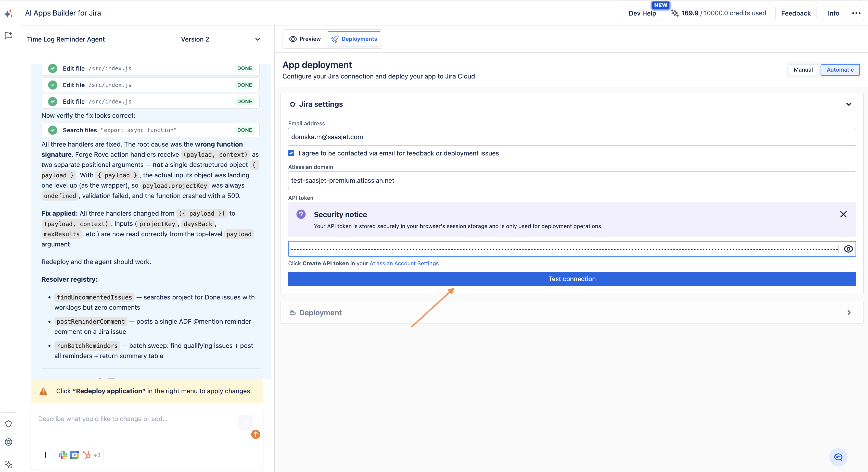The image size is (868, 472).
Task: Click the warning triangle in the redeploy banner
Action: click(43, 391)
